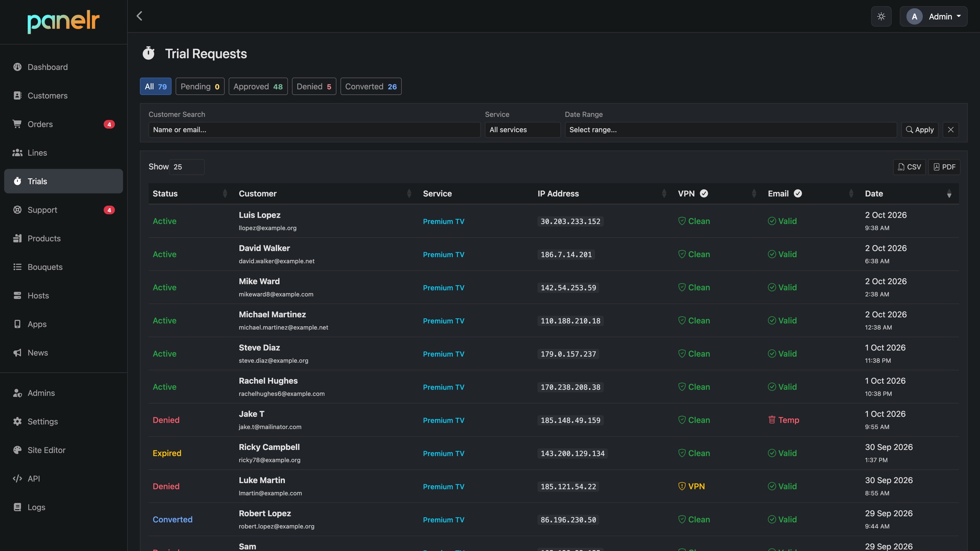980x551 pixels.
Task: Go to Customers section
Action: click(63, 96)
